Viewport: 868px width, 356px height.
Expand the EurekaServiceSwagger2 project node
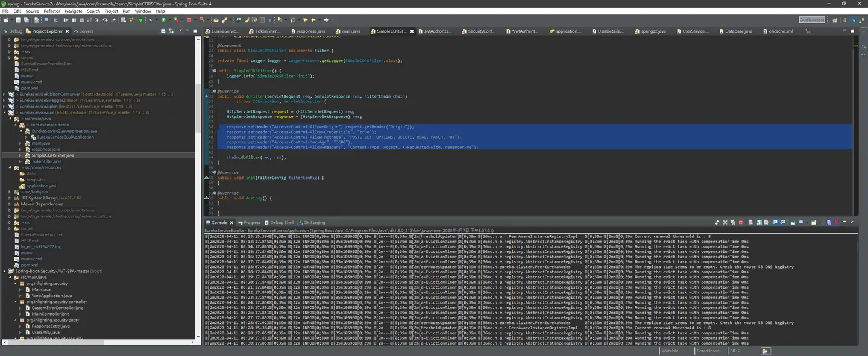(4, 100)
